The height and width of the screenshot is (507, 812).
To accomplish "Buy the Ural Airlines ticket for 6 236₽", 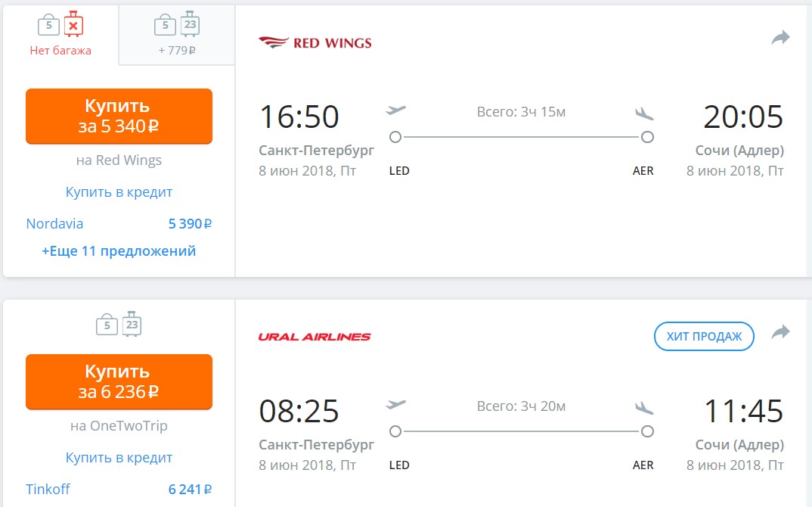I will [x=119, y=381].
